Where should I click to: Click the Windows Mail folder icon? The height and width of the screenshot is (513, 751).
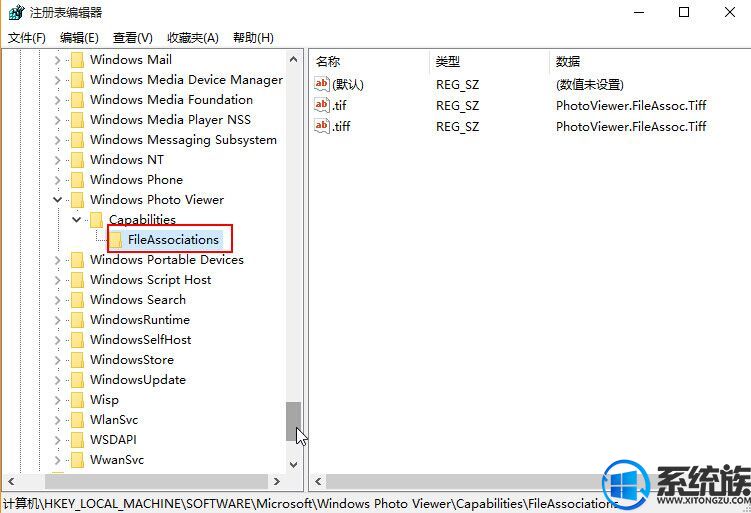tap(78, 60)
